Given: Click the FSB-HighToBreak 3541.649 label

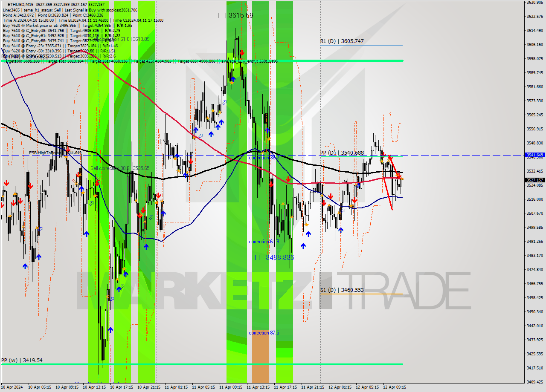Looking at the screenshot, I should coord(55,153).
